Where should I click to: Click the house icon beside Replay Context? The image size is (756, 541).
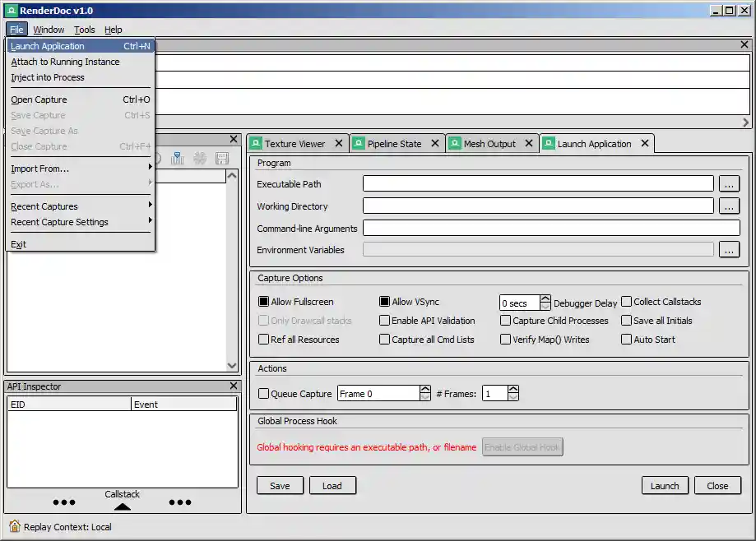pos(15,527)
